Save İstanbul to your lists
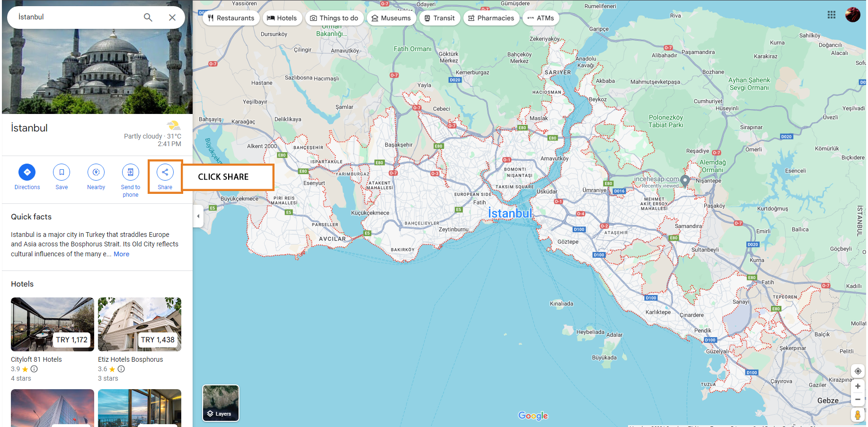 (x=62, y=177)
